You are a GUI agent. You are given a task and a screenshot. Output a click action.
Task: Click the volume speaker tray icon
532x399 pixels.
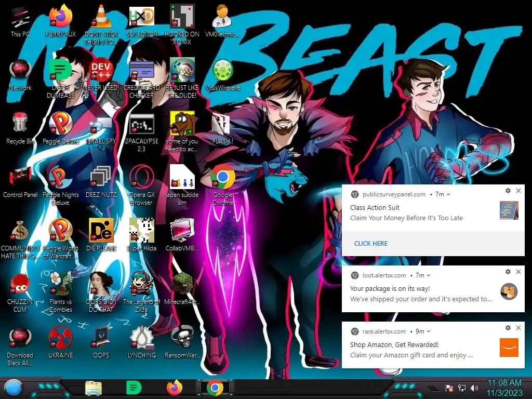474,388
